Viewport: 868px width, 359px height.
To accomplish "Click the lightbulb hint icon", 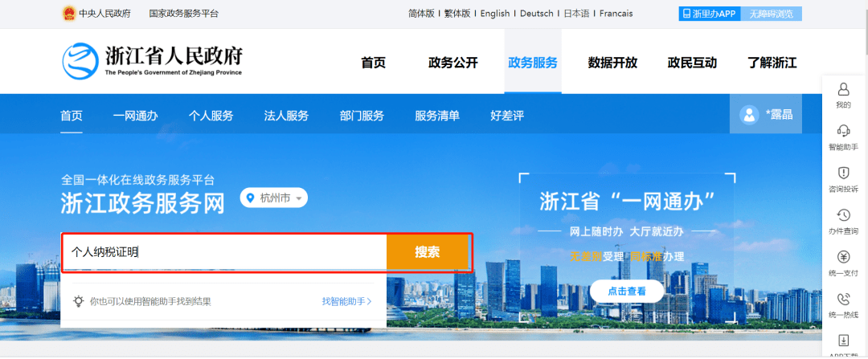I will click(79, 301).
